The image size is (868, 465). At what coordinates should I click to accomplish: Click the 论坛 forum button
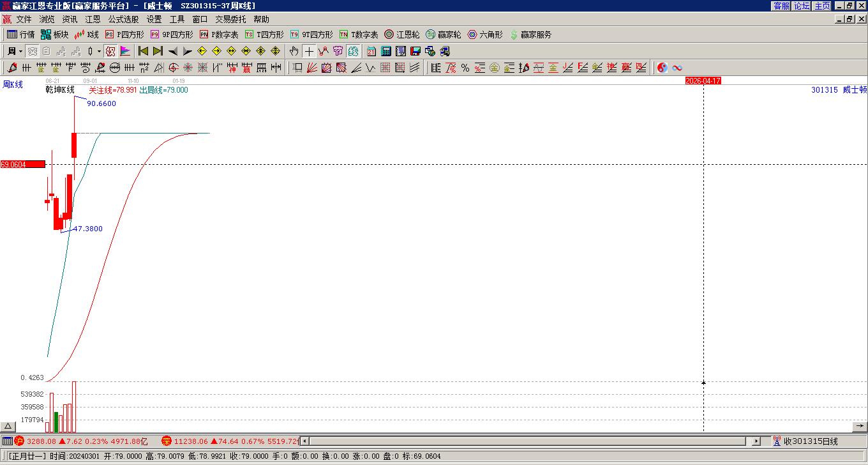802,6
